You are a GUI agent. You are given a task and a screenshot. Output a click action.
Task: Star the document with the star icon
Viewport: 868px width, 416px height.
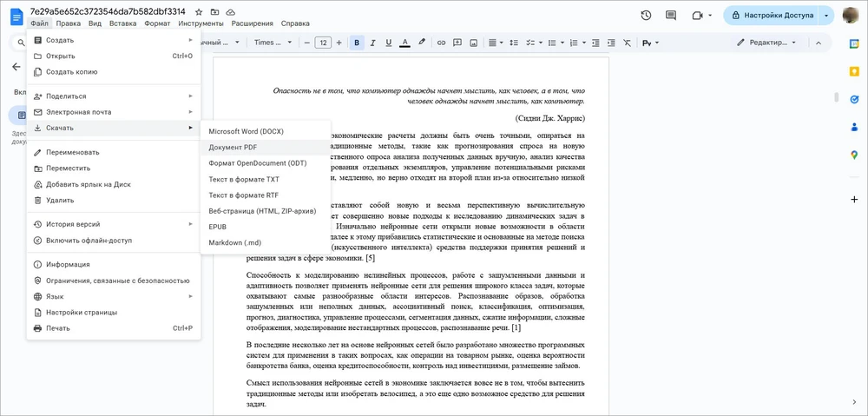pos(199,12)
